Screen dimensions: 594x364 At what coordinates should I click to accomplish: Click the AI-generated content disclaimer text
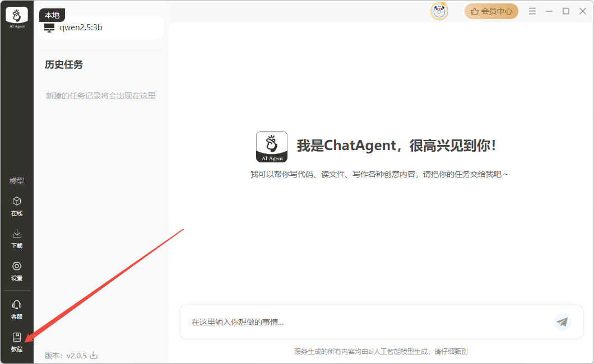tap(380, 352)
